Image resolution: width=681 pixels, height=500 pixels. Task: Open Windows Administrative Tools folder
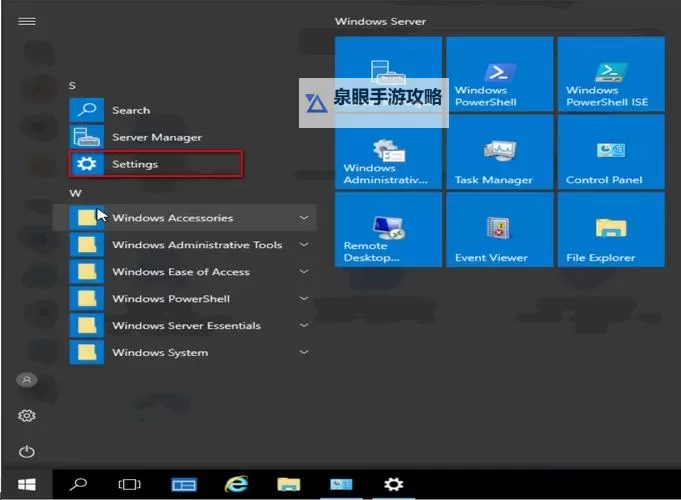coord(185,245)
